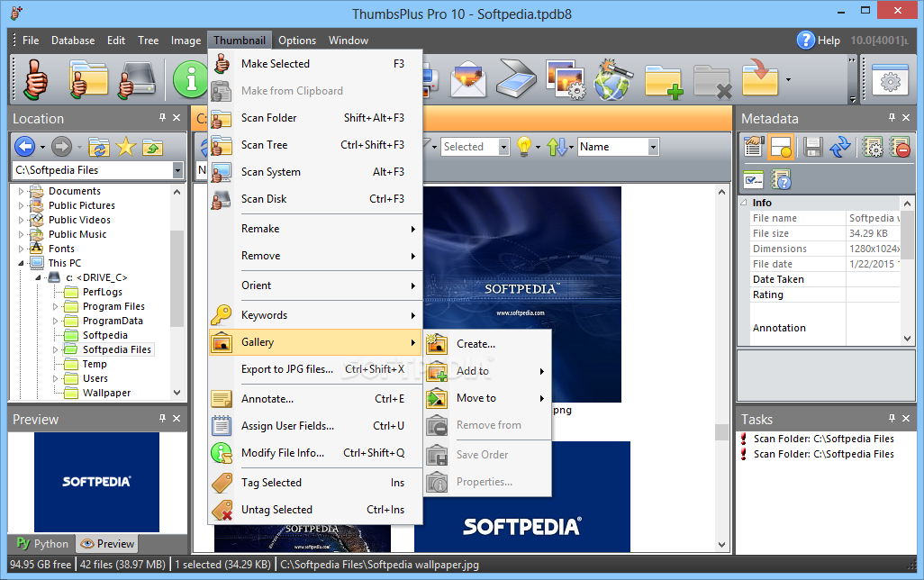924x580 pixels.
Task: Click the metadata options gear icon
Action: pos(872,147)
